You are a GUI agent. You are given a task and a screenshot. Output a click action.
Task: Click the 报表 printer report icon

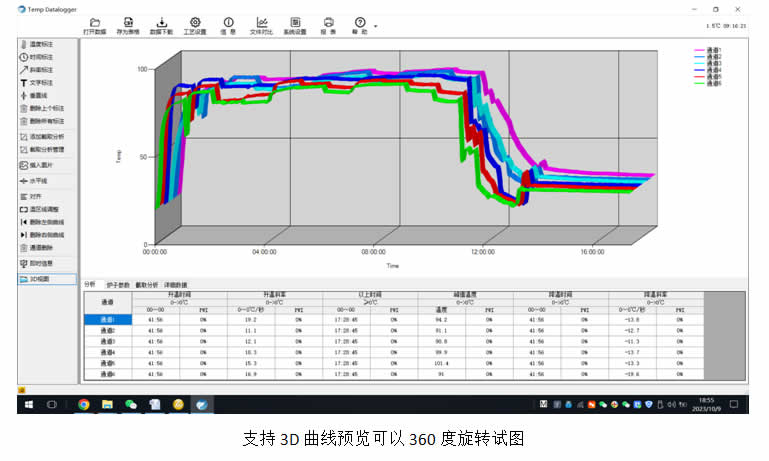click(x=328, y=26)
